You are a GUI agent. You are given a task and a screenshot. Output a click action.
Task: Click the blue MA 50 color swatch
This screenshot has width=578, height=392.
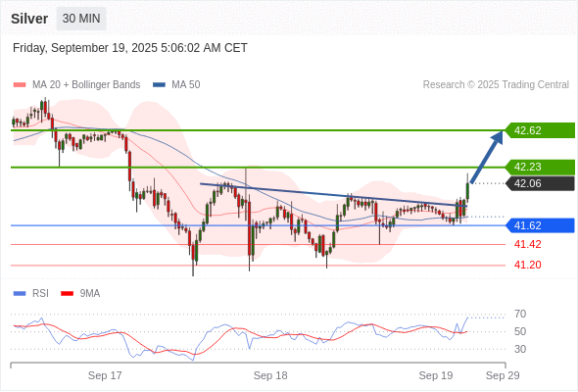tap(159, 85)
